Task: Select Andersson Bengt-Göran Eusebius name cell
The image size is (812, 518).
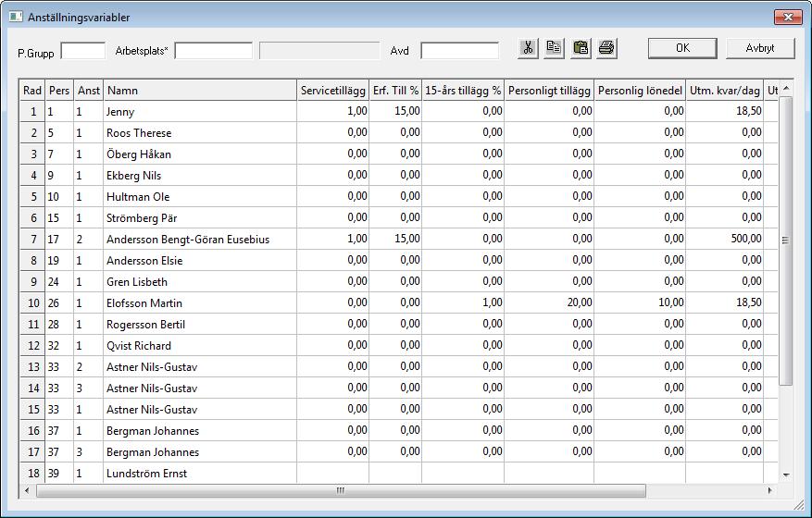Action: coord(200,239)
